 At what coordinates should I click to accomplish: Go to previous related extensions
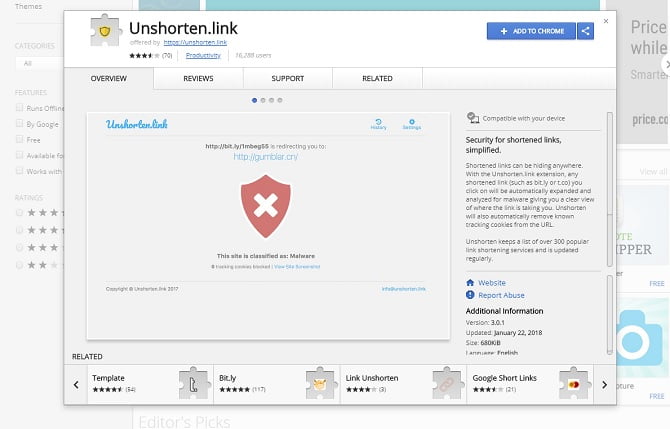[x=76, y=385]
